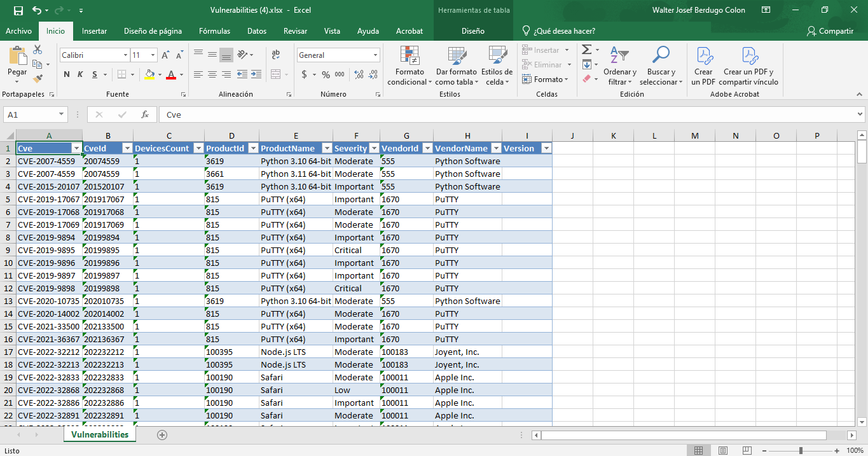The height and width of the screenshot is (456, 868).
Task: Cut the selection with the scissors icon
Action: pos(38,50)
